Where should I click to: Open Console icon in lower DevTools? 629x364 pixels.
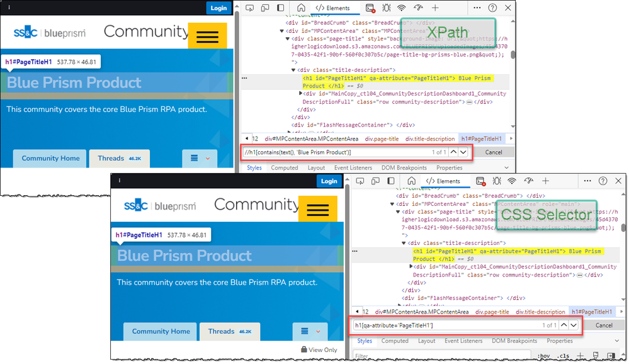[480, 181]
